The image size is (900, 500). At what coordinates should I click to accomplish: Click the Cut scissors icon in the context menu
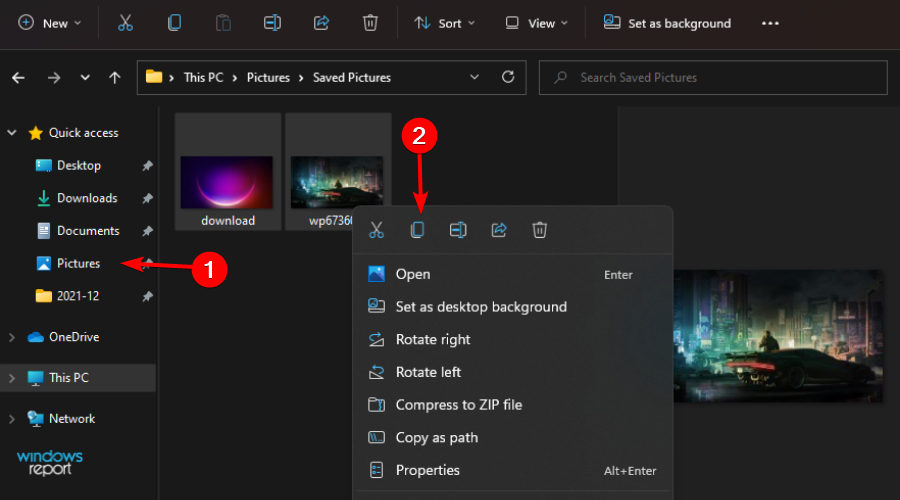click(x=376, y=230)
